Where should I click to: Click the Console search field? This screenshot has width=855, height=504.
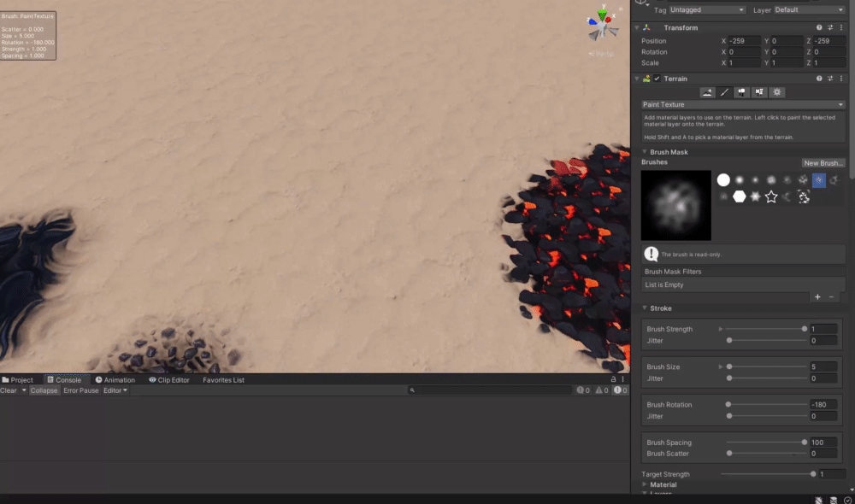pos(490,390)
